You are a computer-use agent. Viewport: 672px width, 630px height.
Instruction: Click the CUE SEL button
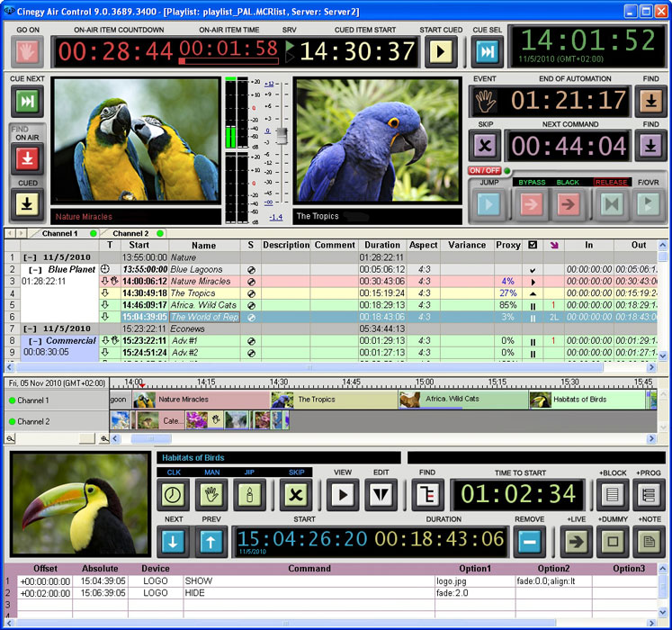(488, 51)
